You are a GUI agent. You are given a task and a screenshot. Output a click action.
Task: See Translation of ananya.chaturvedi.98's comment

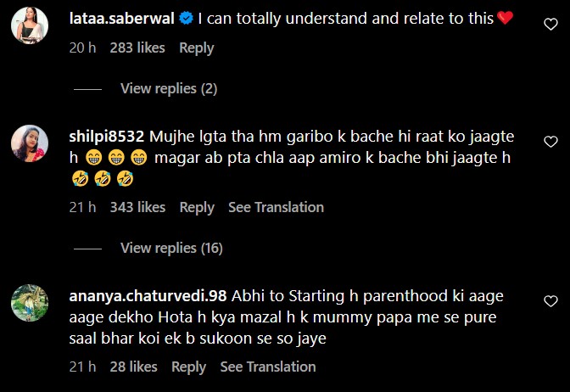267,367
